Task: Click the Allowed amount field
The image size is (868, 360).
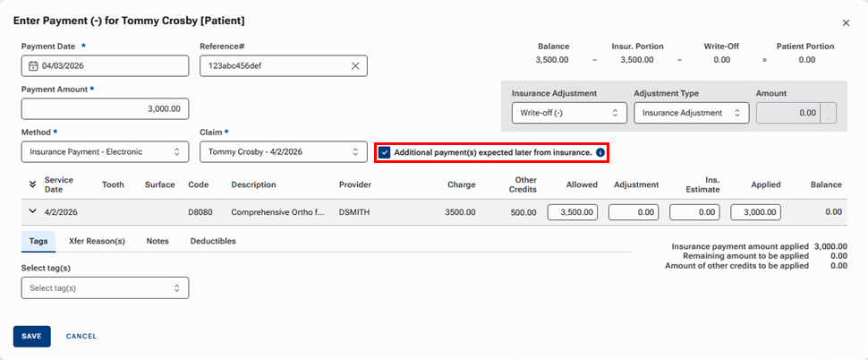Action: pos(573,212)
